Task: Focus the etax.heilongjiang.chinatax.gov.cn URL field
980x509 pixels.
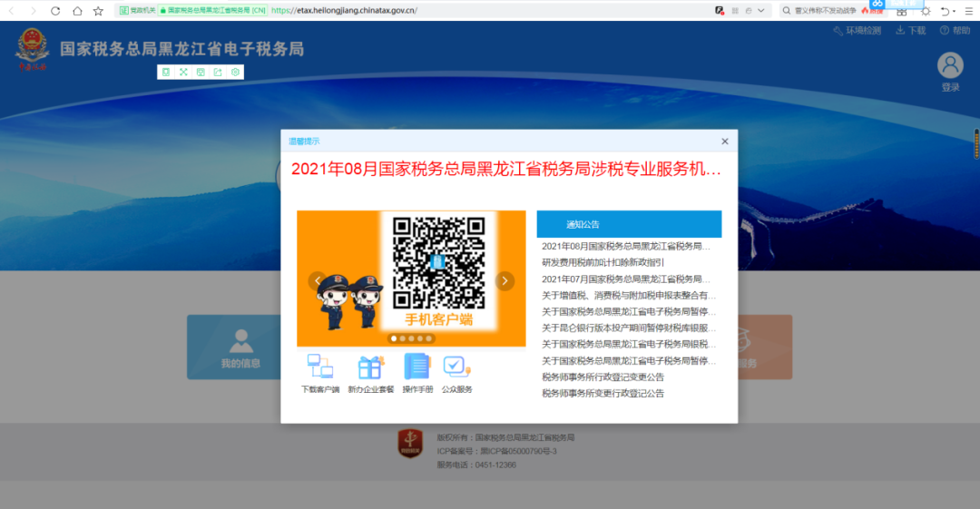Action: tap(345, 10)
